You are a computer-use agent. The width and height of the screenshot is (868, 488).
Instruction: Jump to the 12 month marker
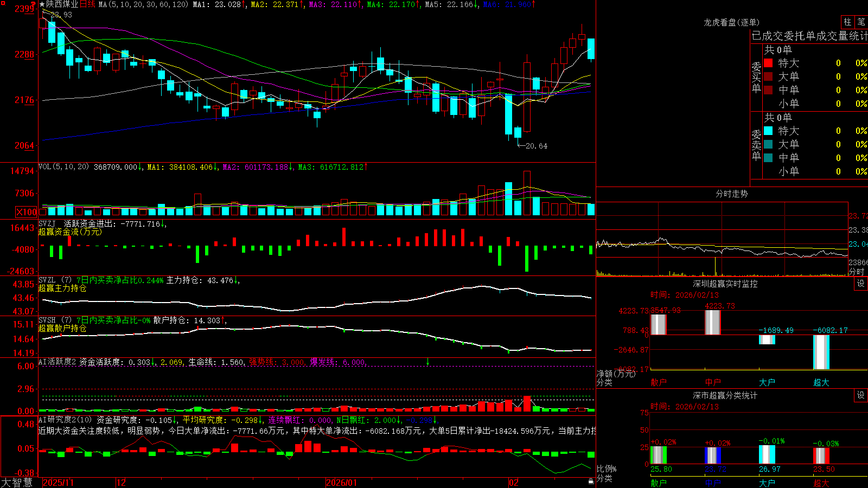(x=122, y=483)
